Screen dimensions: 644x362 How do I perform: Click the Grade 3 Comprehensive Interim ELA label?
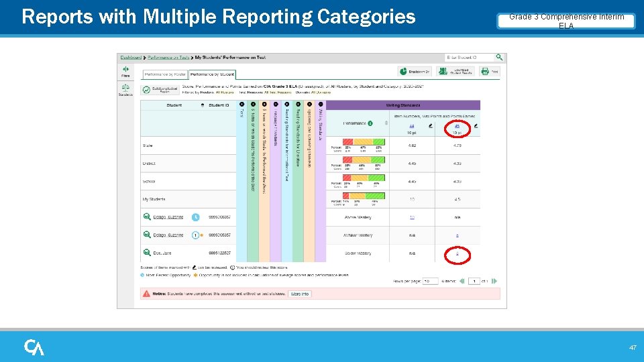(x=566, y=21)
